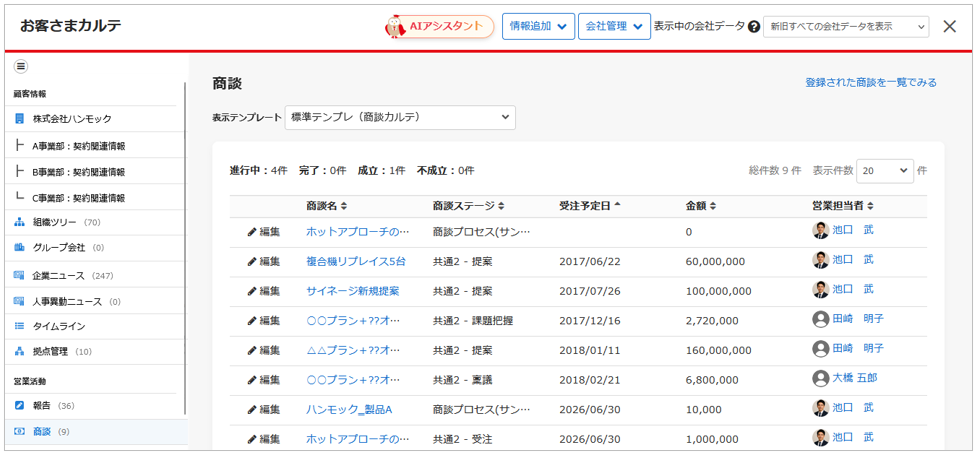The height and width of the screenshot is (455, 978).
Task: Click 登録された商談を一覧でみる link
Action: point(870,83)
